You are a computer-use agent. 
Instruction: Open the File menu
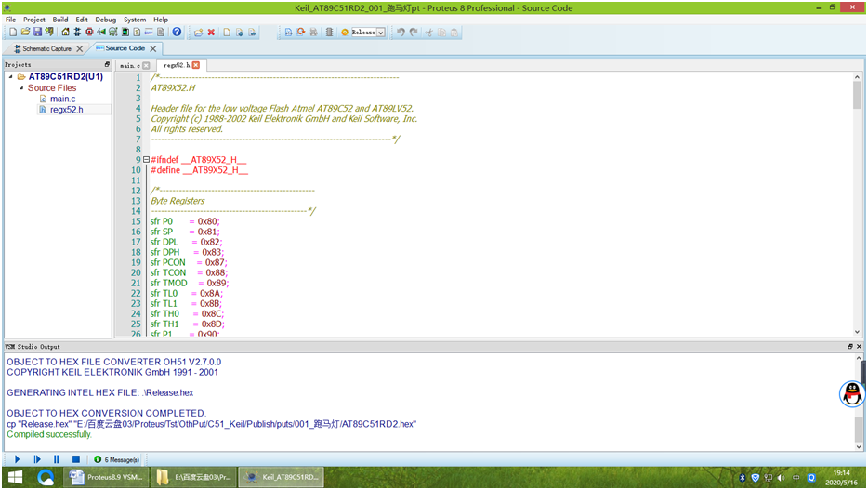(10, 20)
